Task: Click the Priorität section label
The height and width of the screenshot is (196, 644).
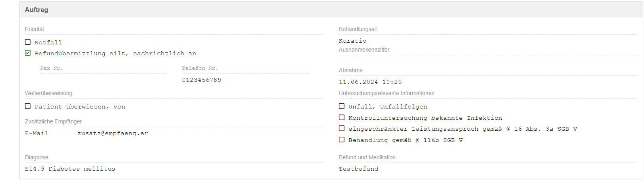Action: (34, 29)
